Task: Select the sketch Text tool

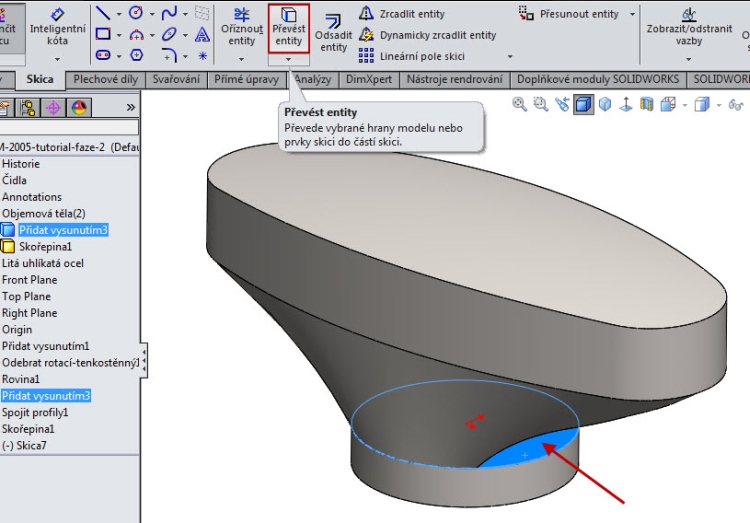Action: pyautogui.click(x=202, y=34)
